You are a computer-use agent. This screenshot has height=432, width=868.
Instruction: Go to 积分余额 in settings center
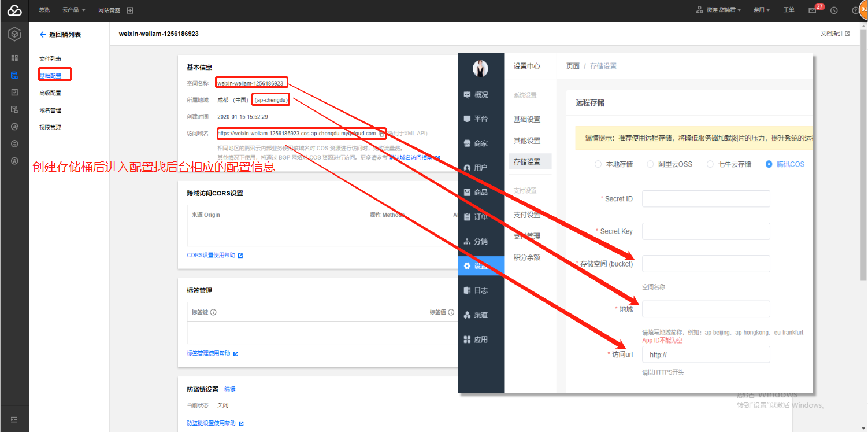(527, 257)
